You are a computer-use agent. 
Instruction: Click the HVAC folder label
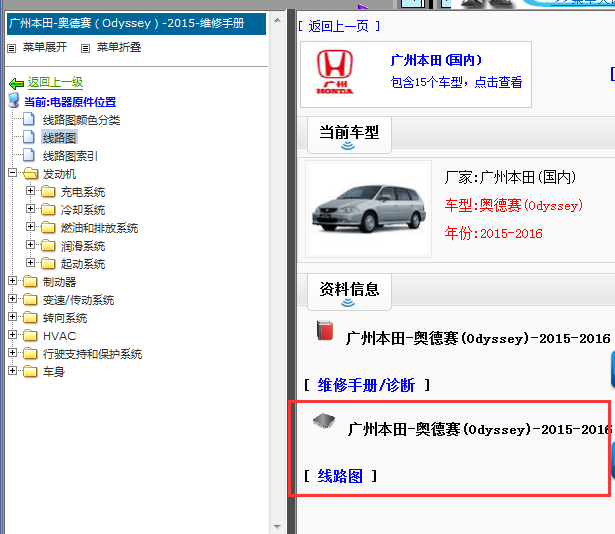(x=59, y=336)
